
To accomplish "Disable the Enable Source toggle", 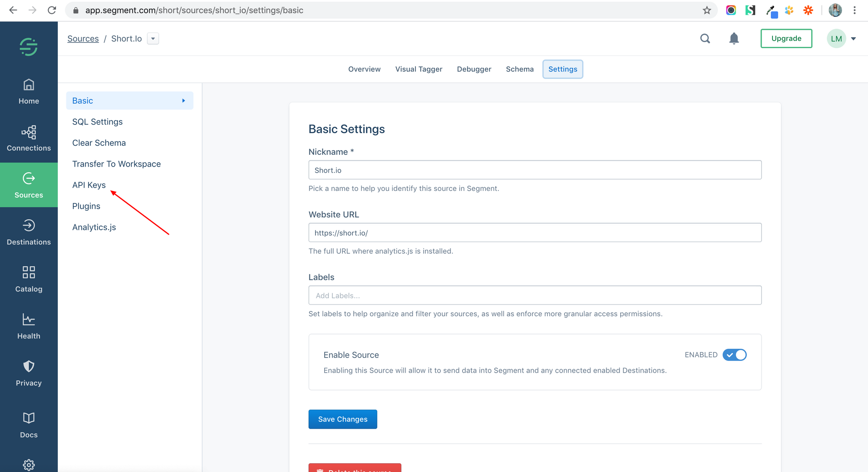I will [734, 354].
